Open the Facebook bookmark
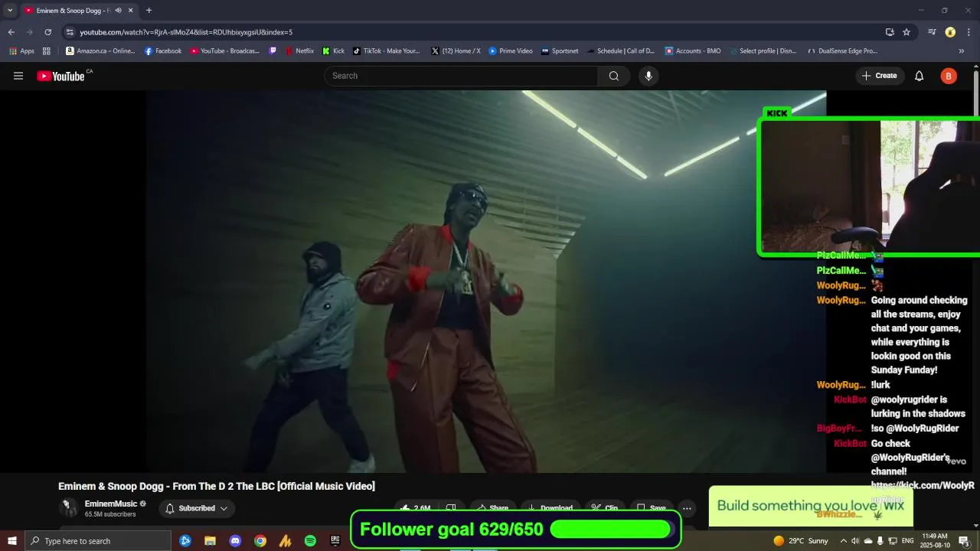The image size is (980, 551). [x=163, y=51]
